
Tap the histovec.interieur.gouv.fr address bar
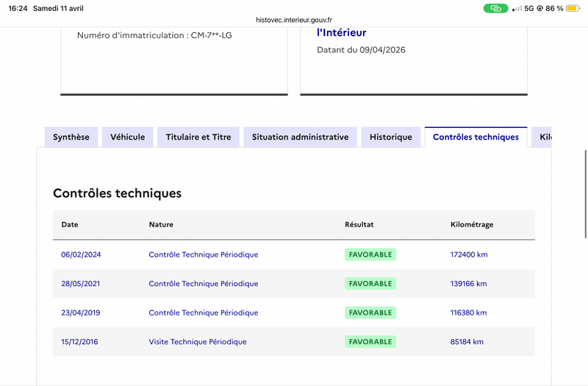[294, 20]
